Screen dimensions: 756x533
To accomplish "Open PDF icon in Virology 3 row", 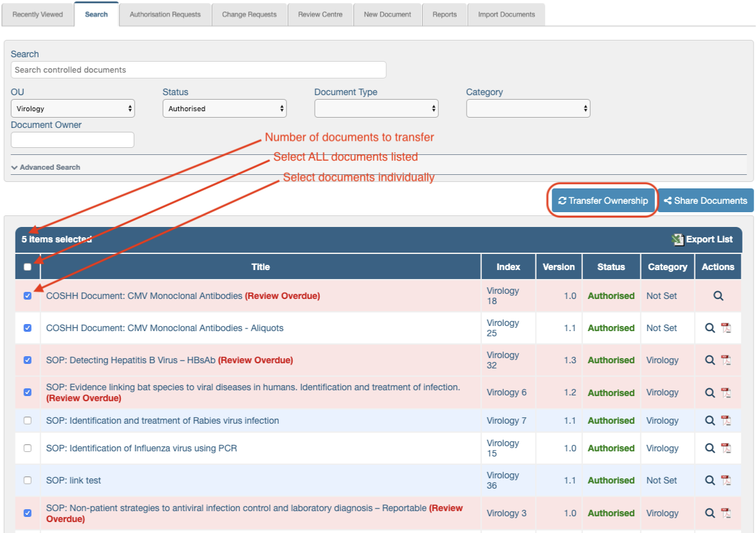I will 726,513.
